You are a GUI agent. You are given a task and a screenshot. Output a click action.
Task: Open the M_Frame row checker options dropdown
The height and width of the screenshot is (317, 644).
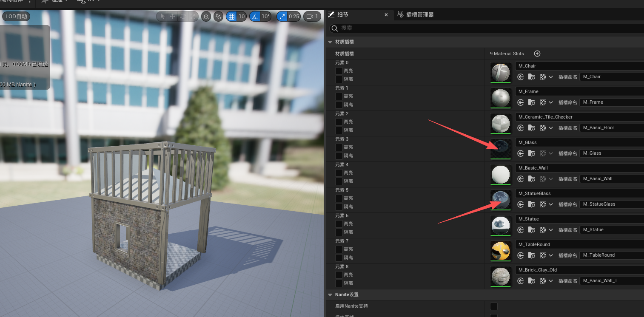tap(551, 102)
